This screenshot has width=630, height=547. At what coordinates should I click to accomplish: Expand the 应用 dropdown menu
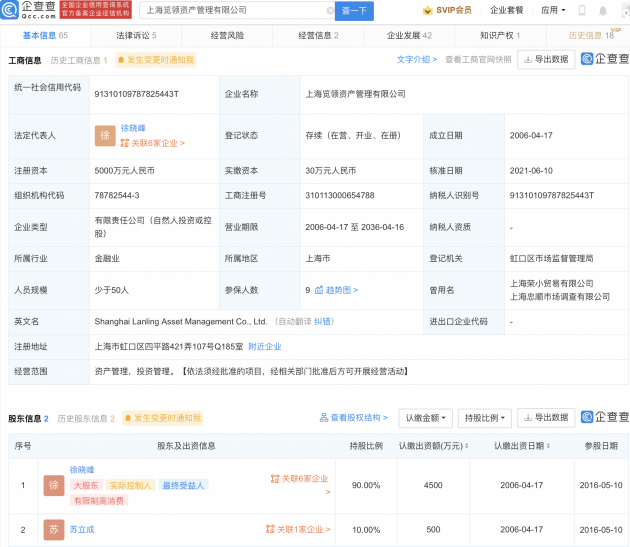[553, 10]
